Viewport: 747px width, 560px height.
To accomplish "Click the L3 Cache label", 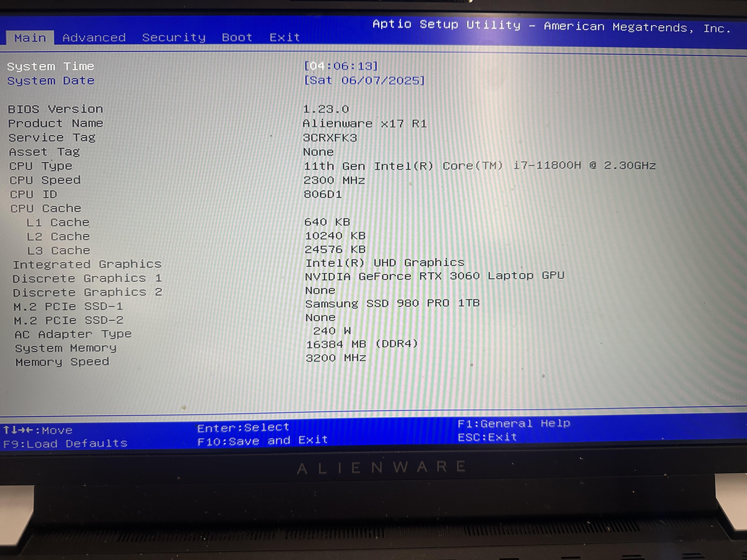I will click(x=59, y=251).
